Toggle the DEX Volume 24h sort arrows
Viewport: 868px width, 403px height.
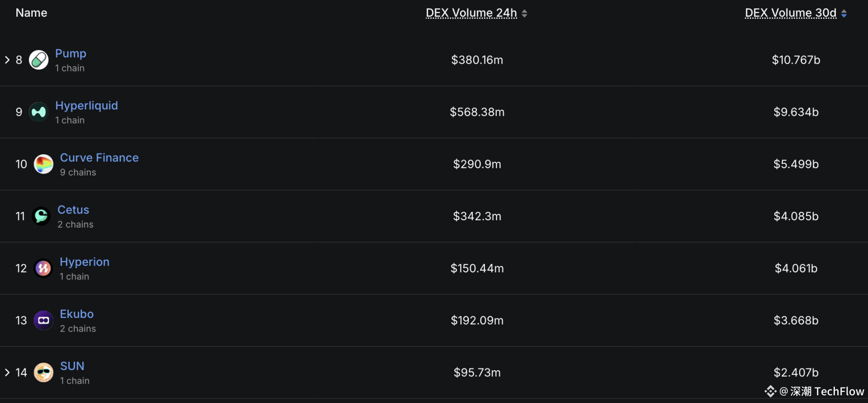tap(524, 14)
